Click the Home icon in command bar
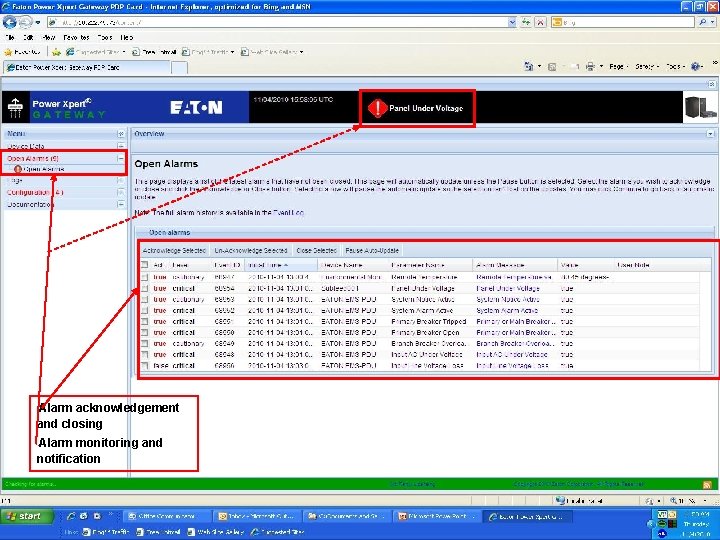Viewport: 720px width, 540px height. click(529, 67)
